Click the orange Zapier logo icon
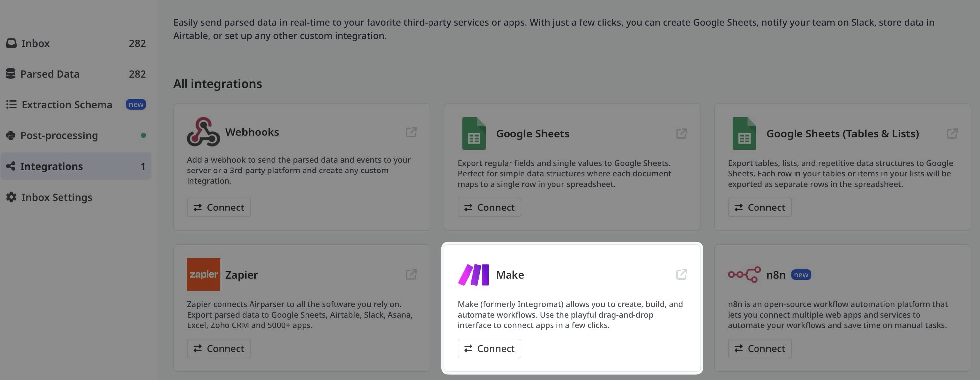Screen dimensions: 980x380 pos(204,274)
